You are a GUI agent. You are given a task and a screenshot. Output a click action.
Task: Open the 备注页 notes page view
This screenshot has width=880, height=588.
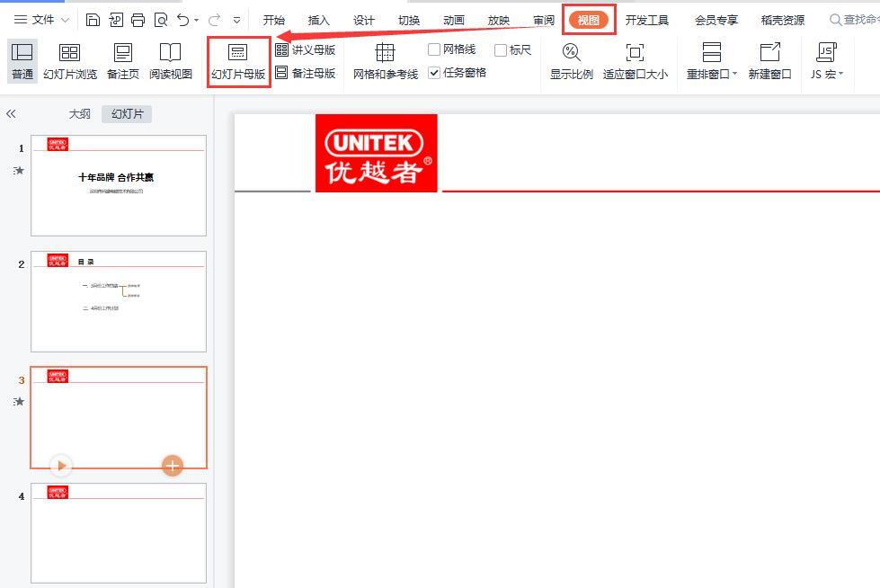123,60
